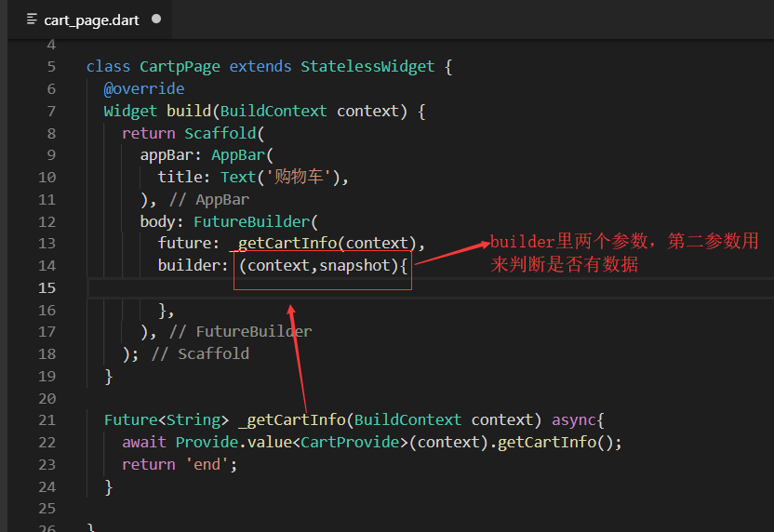Click 'builder:' on line 14

coord(193,265)
